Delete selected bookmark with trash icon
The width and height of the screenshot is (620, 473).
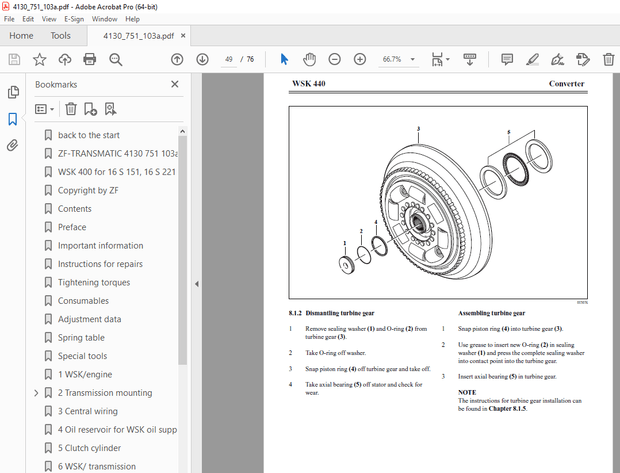(71, 109)
